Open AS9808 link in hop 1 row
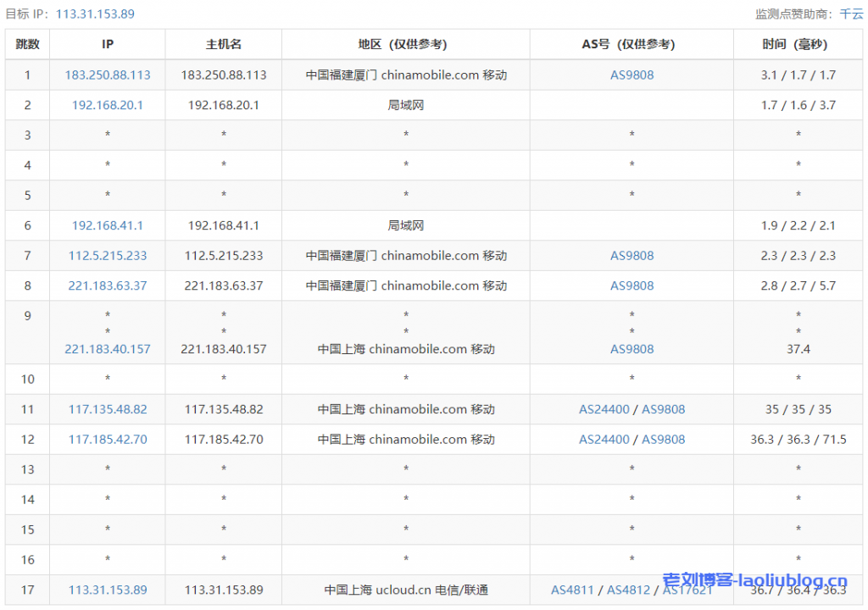The height and width of the screenshot is (610, 868). pyautogui.click(x=632, y=75)
